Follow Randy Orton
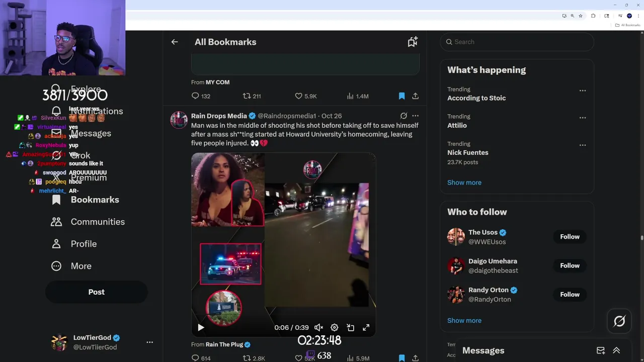 pos(570,295)
